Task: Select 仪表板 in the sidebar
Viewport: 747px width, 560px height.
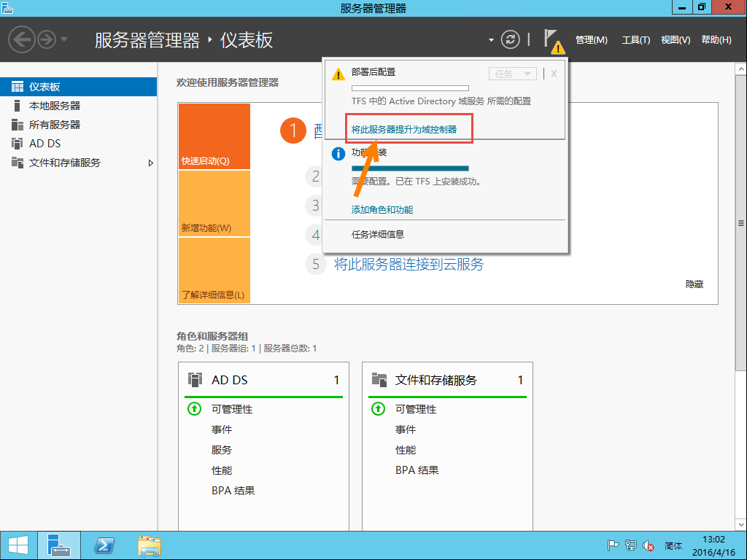Action: 78,87
